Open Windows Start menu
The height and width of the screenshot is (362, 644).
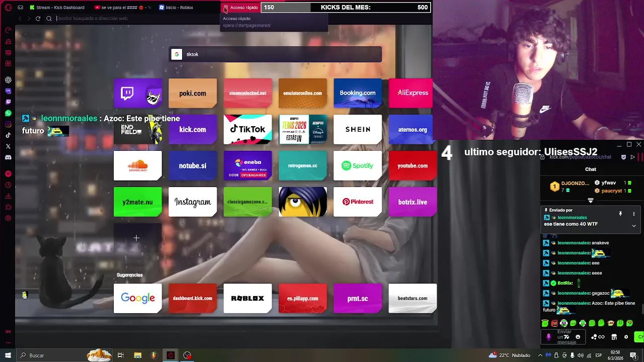[8, 355]
